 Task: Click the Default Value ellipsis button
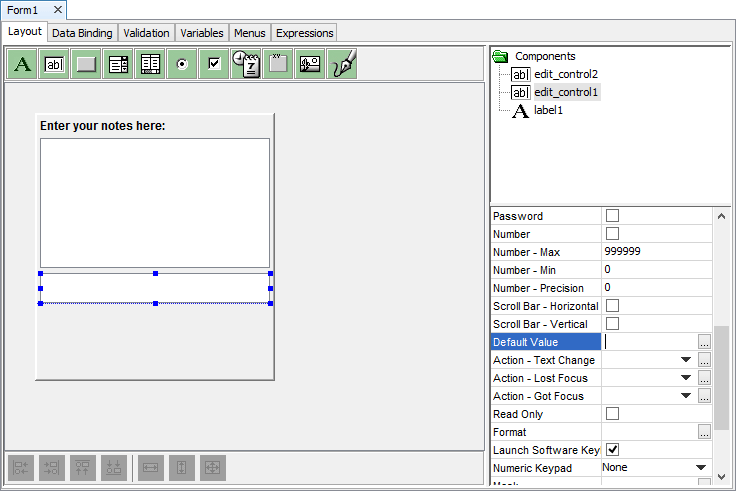click(x=704, y=342)
